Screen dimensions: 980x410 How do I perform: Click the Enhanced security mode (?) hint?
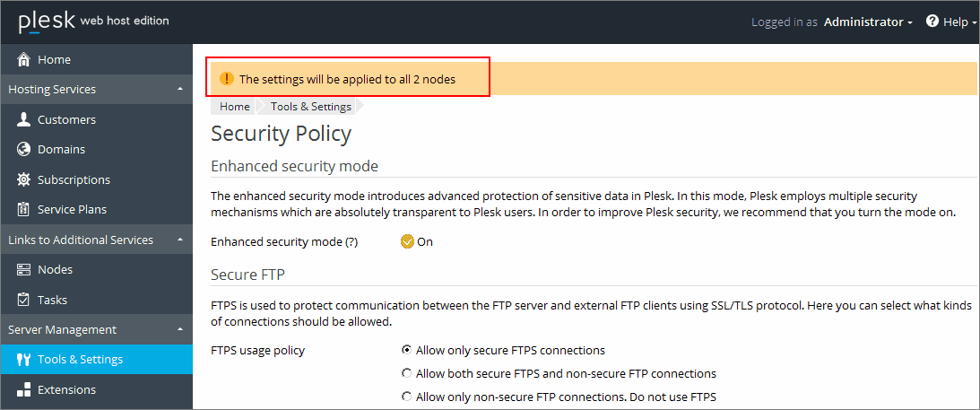point(351,242)
